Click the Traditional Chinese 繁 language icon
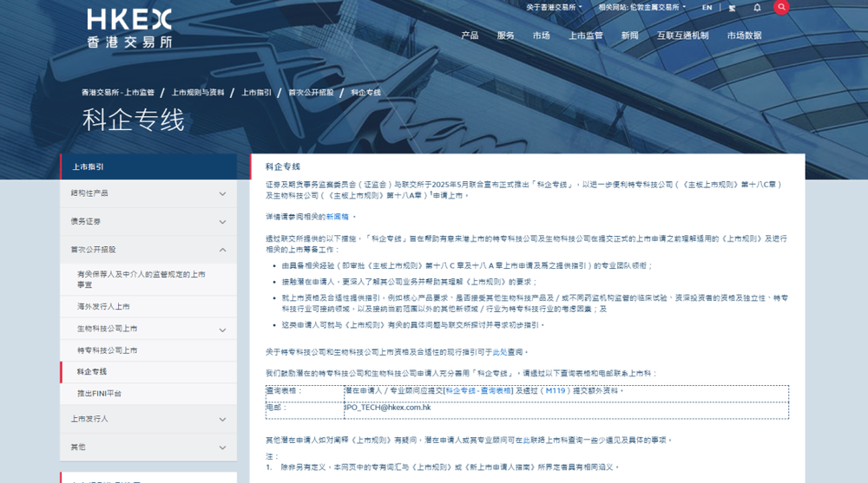The height and width of the screenshot is (483, 868). pyautogui.click(x=732, y=8)
